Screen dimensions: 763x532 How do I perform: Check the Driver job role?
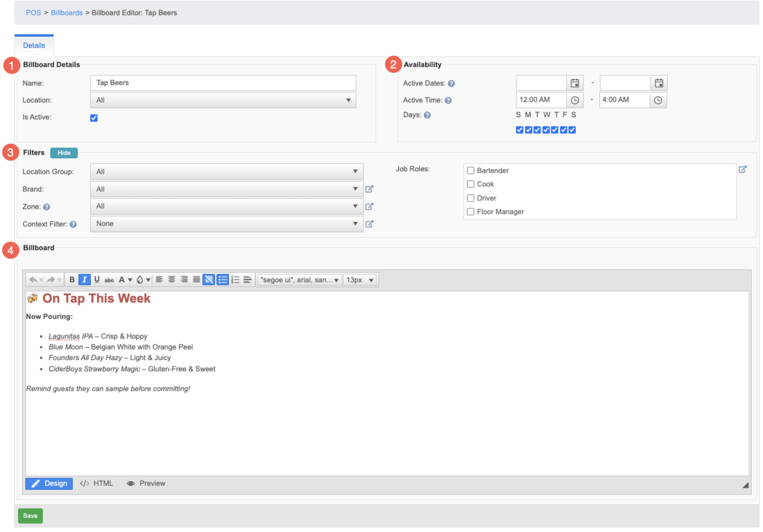tap(471, 198)
